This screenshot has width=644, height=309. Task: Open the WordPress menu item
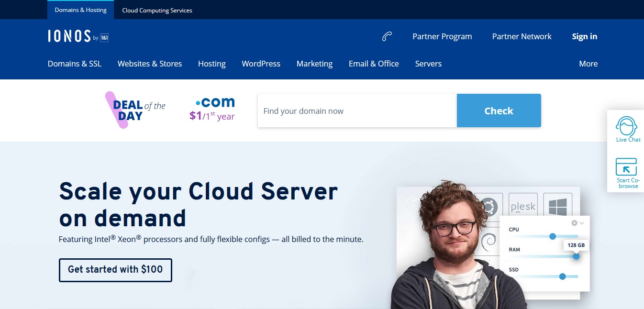coord(261,64)
